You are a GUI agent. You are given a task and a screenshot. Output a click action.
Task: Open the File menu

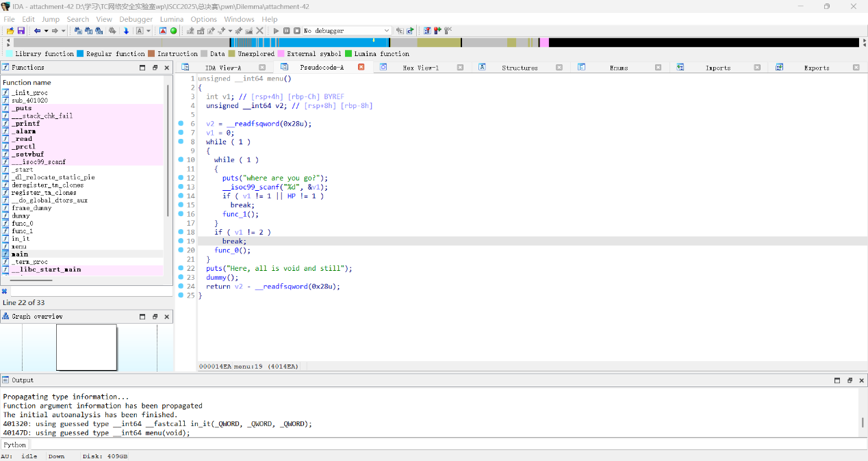10,19
